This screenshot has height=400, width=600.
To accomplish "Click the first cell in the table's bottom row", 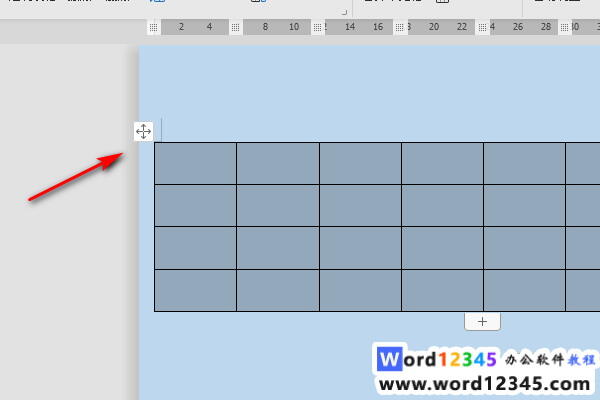I will coord(196,291).
